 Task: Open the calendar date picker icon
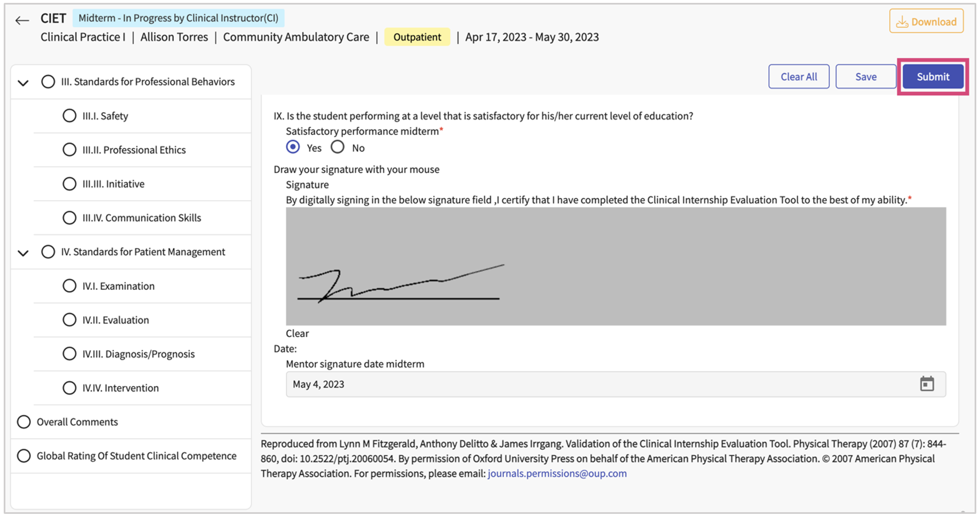927,384
